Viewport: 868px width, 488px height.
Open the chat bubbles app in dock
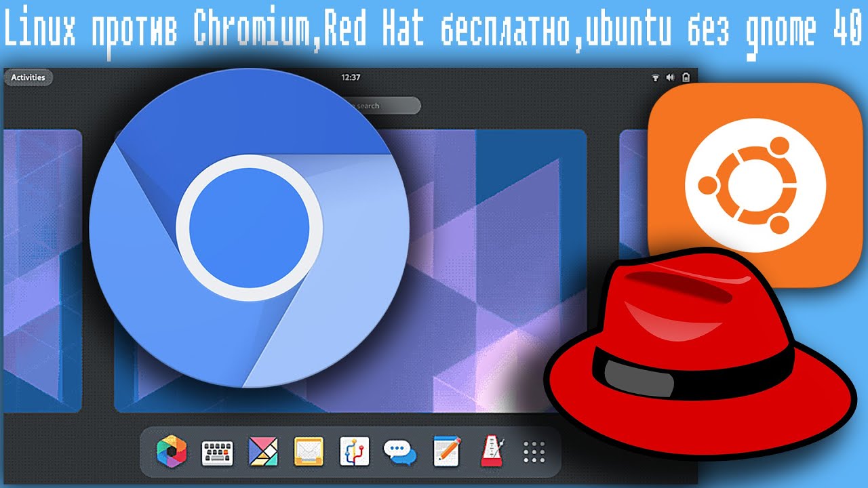tap(399, 451)
